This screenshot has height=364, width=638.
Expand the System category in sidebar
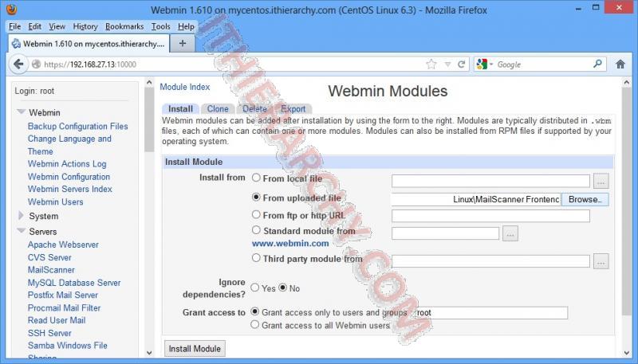click(22, 215)
